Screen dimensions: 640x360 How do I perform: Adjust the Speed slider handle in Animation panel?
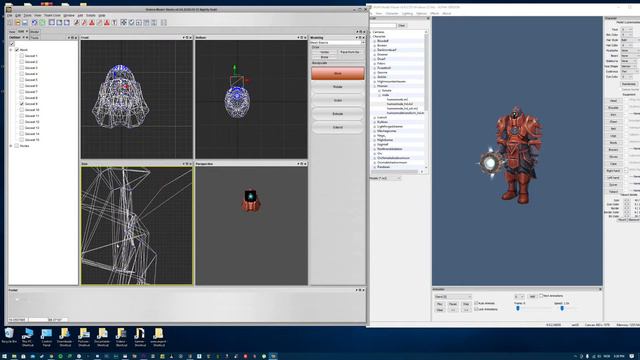562,308
